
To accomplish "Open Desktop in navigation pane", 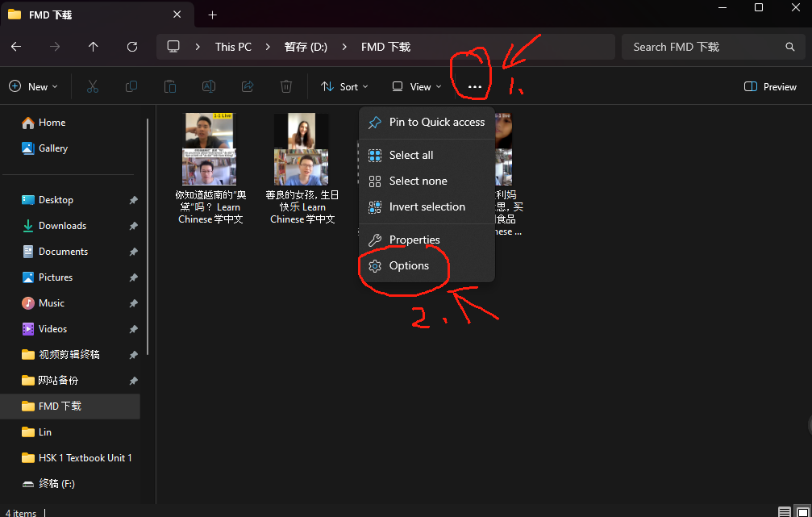I will coord(56,200).
